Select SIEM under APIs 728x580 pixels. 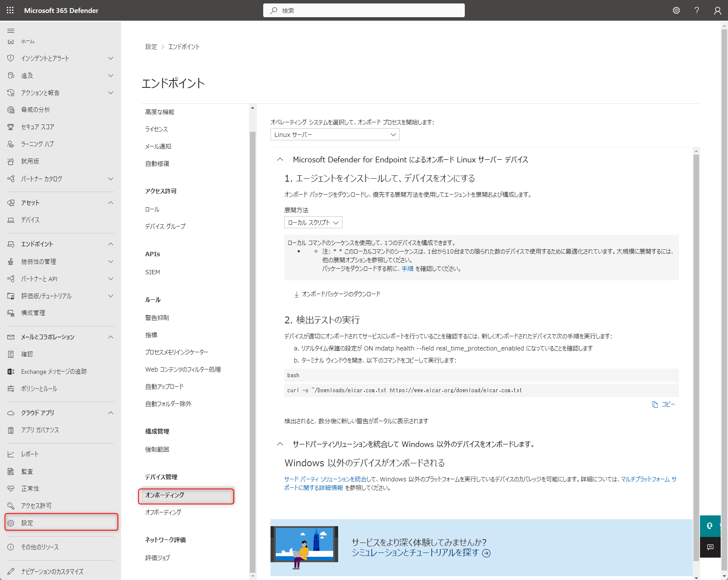pyautogui.click(x=153, y=272)
